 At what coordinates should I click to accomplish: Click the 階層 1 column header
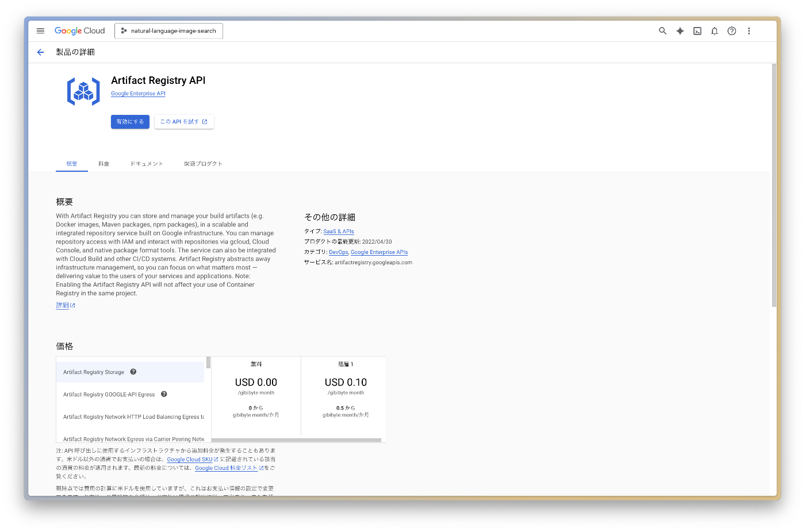346,364
